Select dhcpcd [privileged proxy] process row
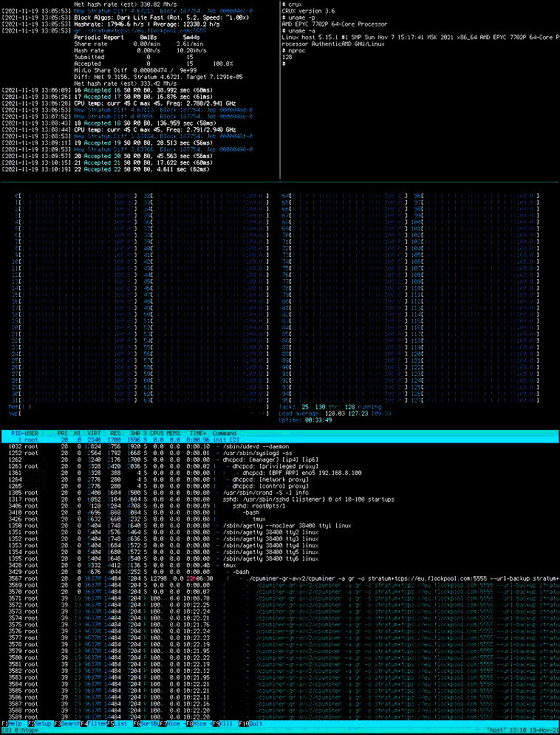This screenshot has width=560, height=735. click(280, 466)
